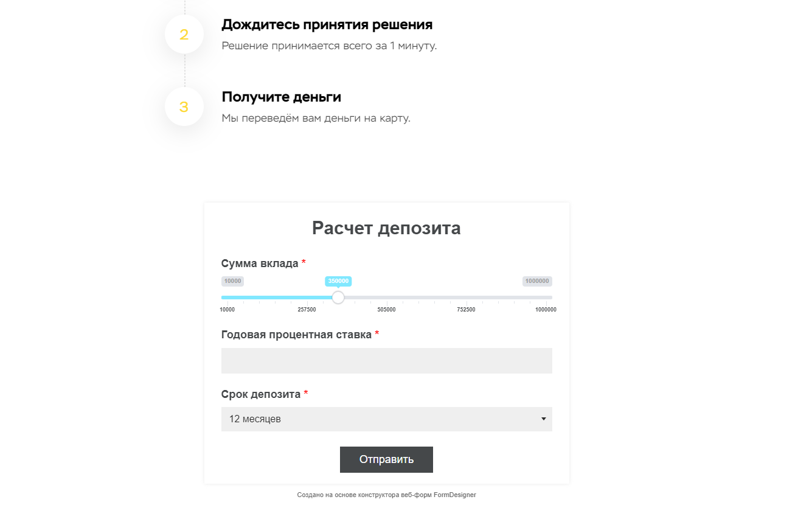This screenshot has width=812, height=505.
Task: Open the Срок депозита dropdown
Action: pyautogui.click(x=387, y=419)
